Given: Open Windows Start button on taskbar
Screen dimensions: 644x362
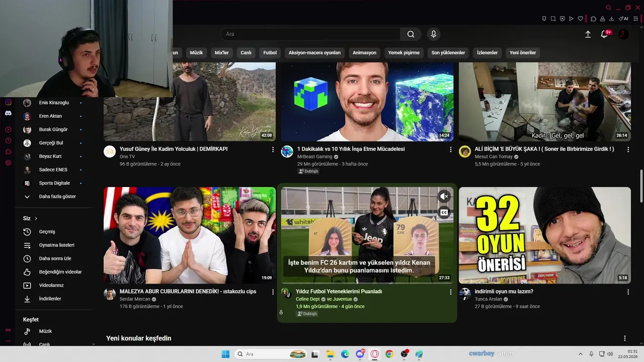Looking at the screenshot, I should (x=225, y=354).
